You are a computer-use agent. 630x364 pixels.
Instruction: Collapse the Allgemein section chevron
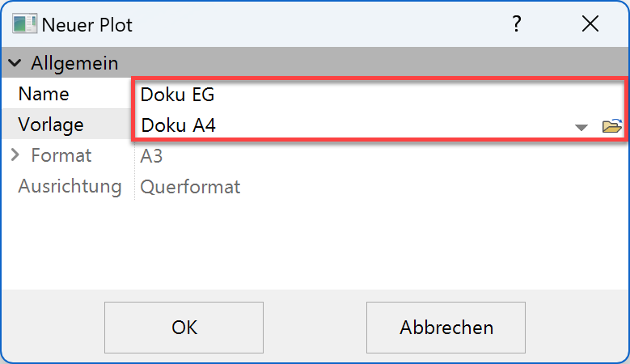[x=15, y=62]
